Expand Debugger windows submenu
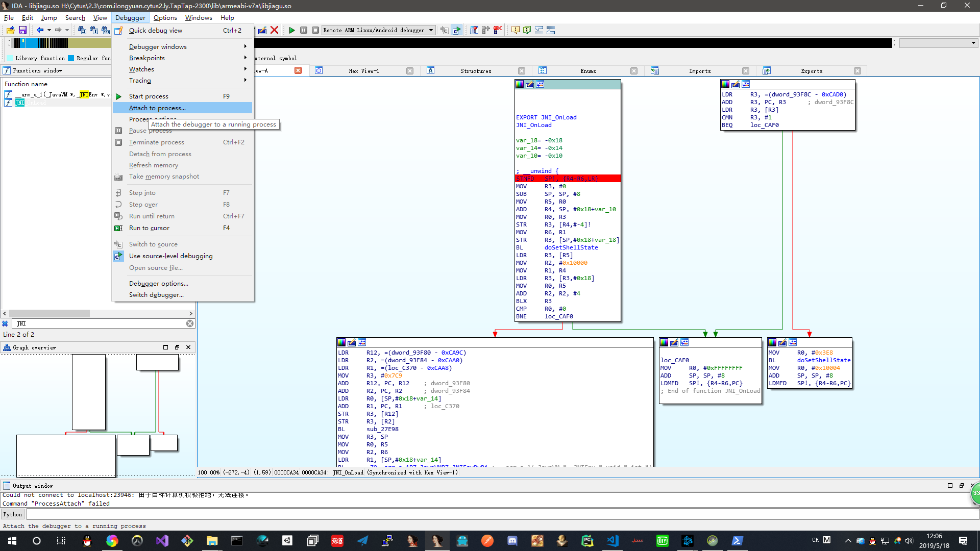Viewport: 980px width, 551px height. point(158,46)
